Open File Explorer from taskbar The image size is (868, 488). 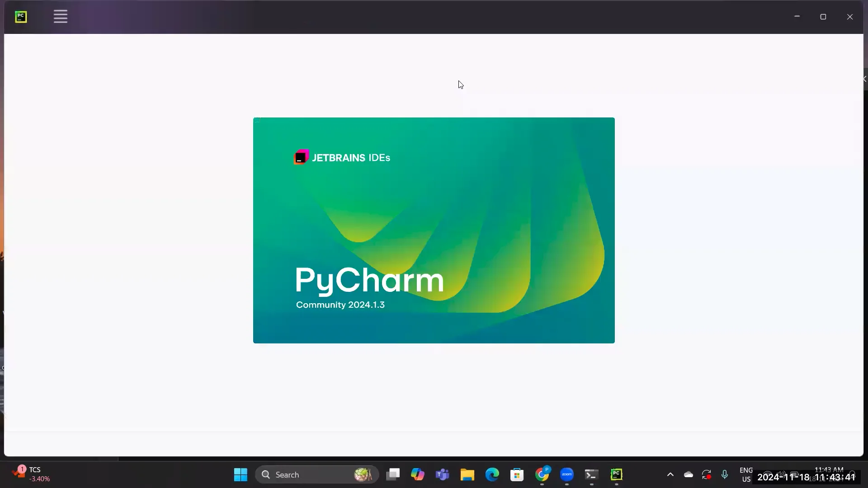point(467,474)
